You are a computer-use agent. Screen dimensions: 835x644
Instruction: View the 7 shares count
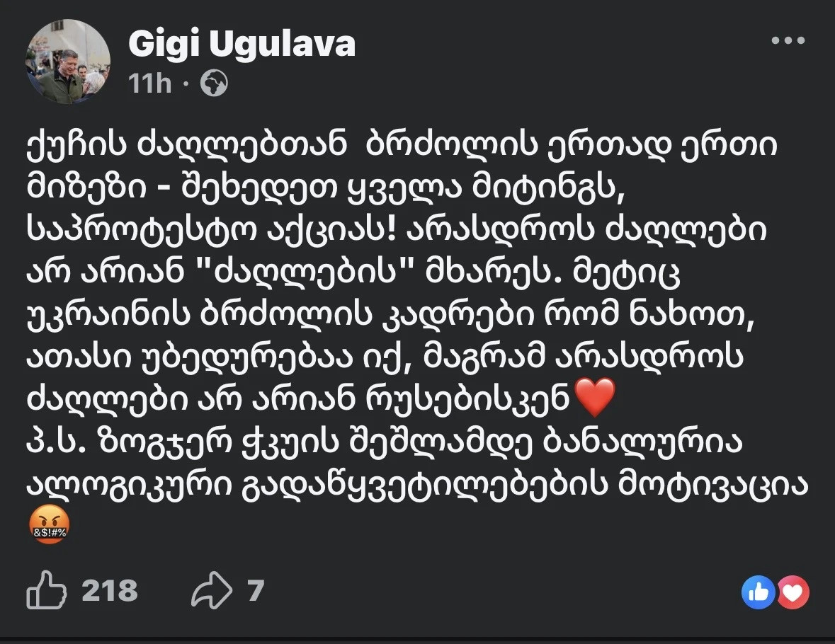pos(256,590)
